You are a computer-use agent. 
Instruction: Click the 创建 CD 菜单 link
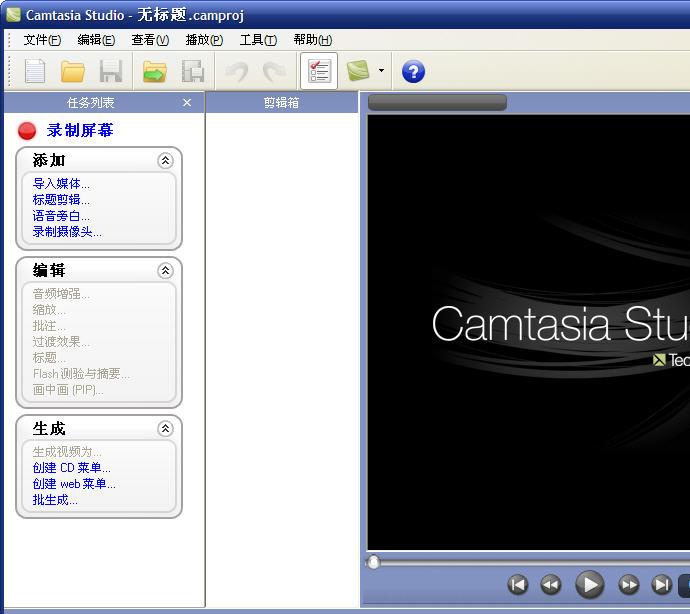[71, 468]
